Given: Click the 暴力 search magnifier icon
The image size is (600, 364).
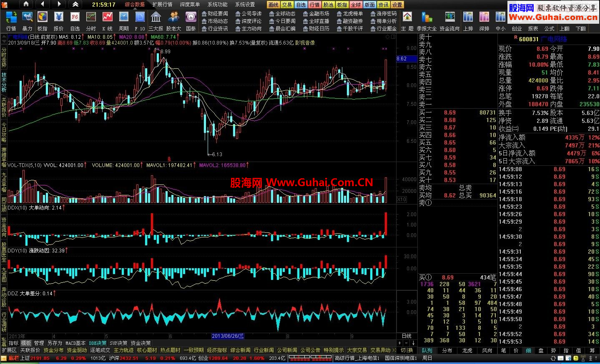Looking at the screenshot, I should click(27, 21).
